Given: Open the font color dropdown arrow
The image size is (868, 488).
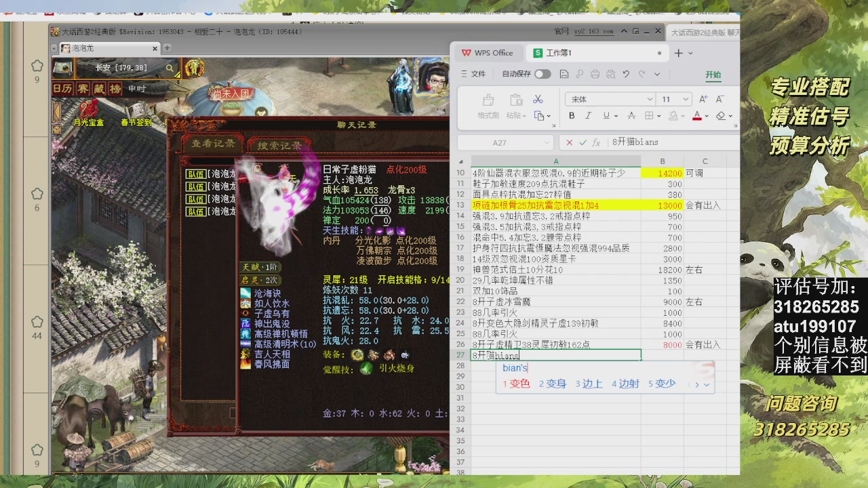Looking at the screenshot, I should click(x=707, y=116).
